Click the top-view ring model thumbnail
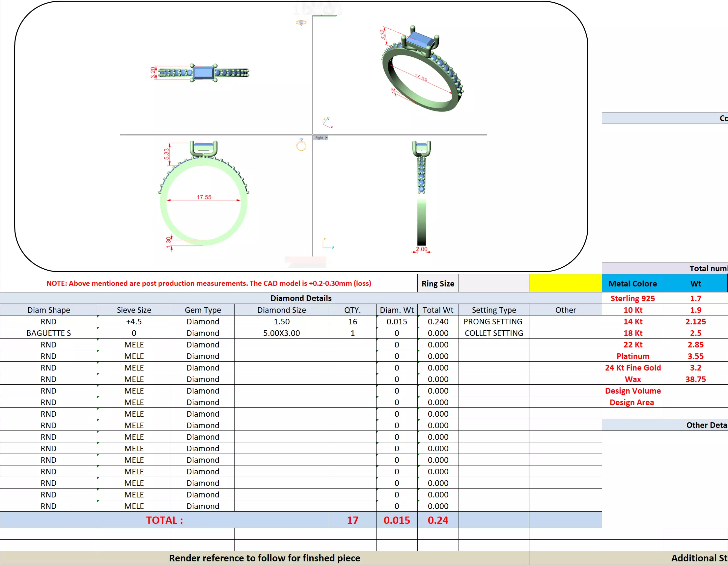 click(204, 73)
